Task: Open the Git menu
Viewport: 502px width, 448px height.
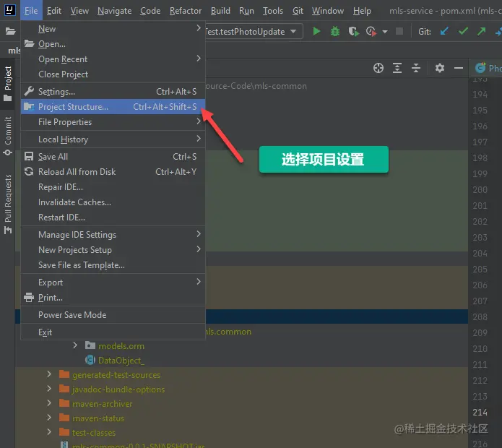Action: [x=298, y=11]
